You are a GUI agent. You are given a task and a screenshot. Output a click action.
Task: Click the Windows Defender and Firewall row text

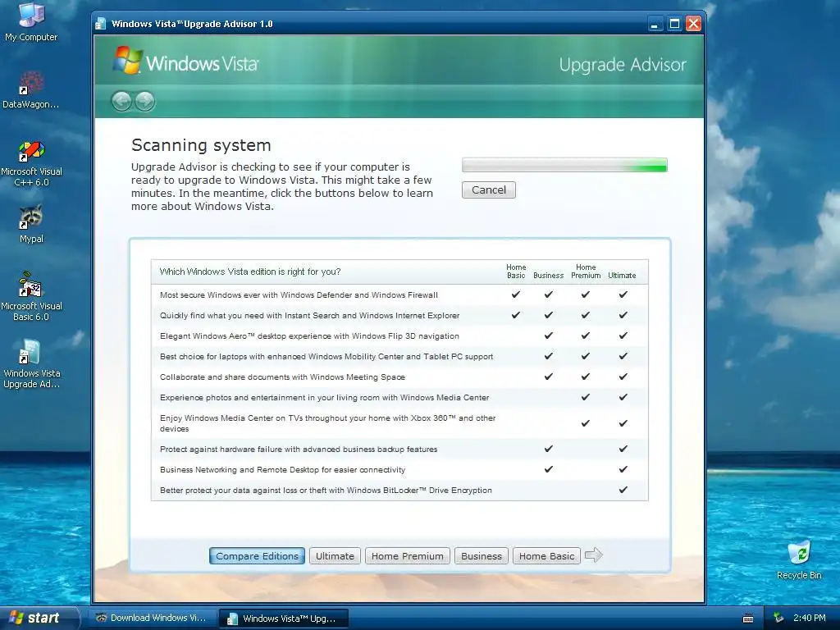click(299, 294)
